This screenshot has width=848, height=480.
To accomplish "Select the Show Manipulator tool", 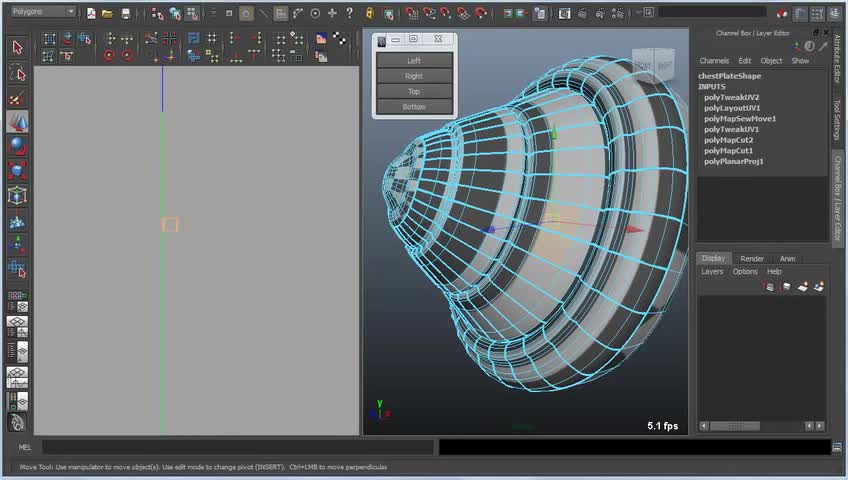I will (x=17, y=245).
